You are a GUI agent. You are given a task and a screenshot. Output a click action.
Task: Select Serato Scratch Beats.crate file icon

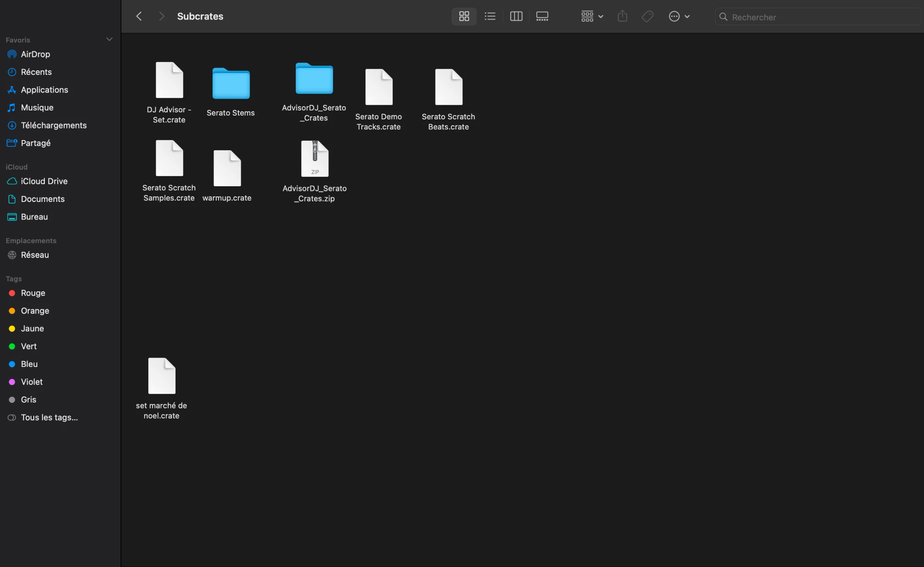[x=449, y=87]
